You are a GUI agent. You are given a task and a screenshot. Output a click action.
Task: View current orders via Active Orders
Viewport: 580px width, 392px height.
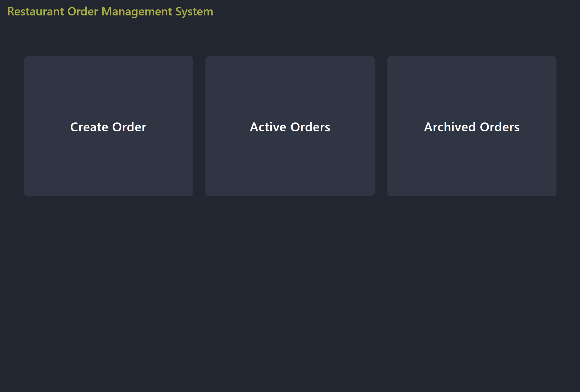pyautogui.click(x=290, y=127)
